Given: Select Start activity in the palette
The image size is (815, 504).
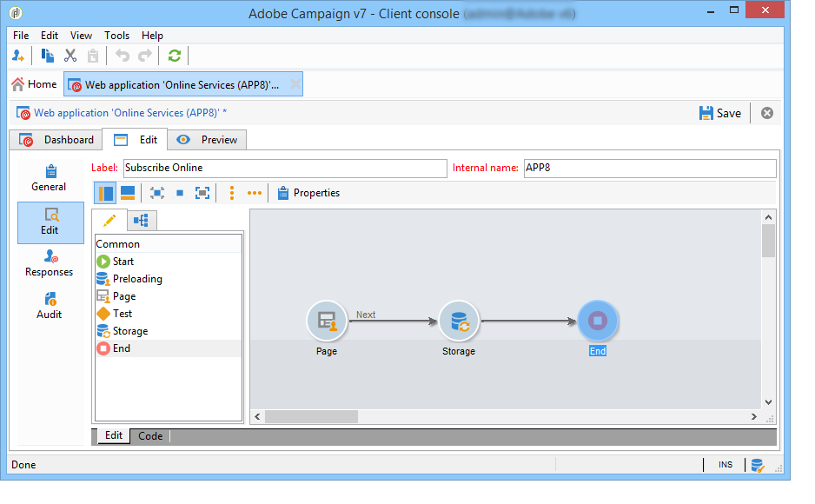Looking at the screenshot, I should (169, 262).
